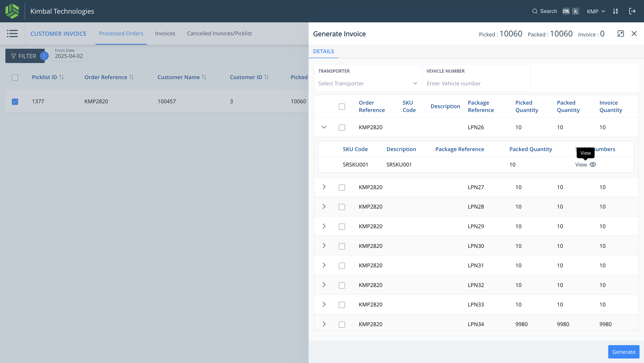Check the LPN31 row checkbox
The image size is (644, 363).
point(342,266)
